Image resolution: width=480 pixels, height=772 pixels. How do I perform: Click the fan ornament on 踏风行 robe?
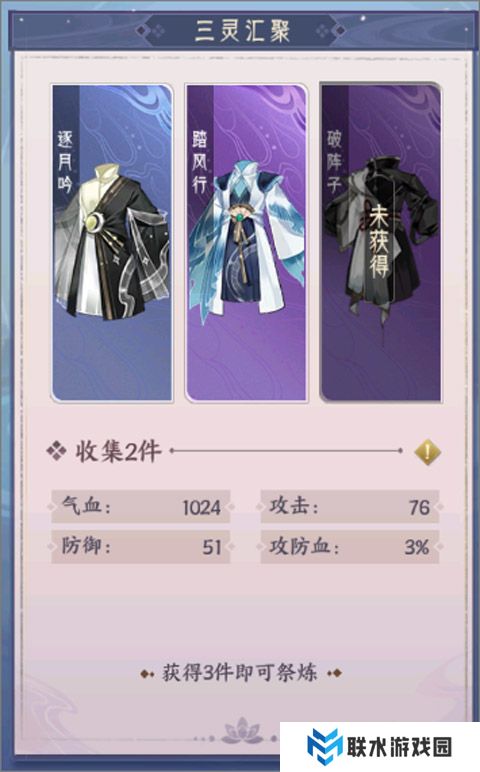coord(240,215)
